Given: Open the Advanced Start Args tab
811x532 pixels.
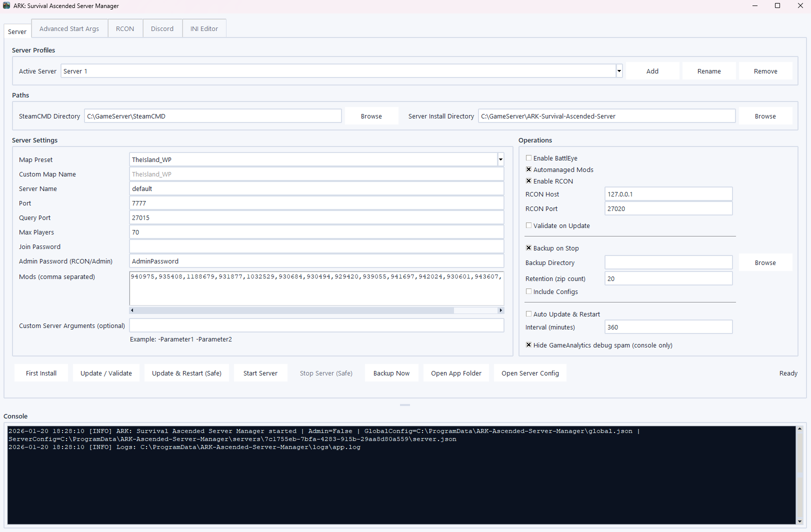Looking at the screenshot, I should [x=69, y=28].
